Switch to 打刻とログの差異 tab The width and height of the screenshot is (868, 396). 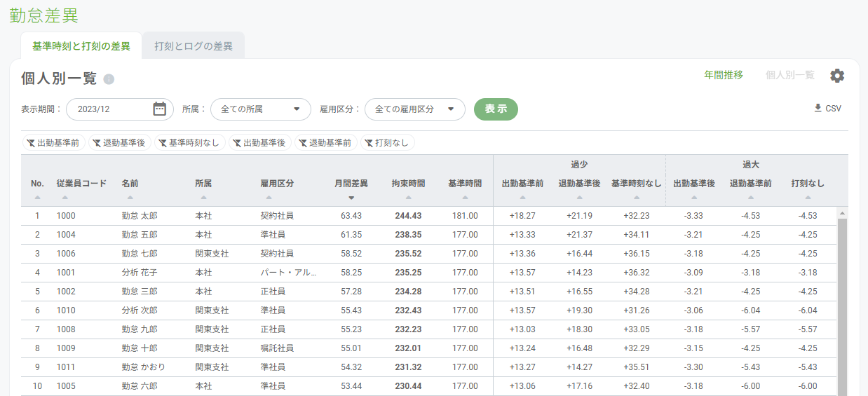(194, 46)
